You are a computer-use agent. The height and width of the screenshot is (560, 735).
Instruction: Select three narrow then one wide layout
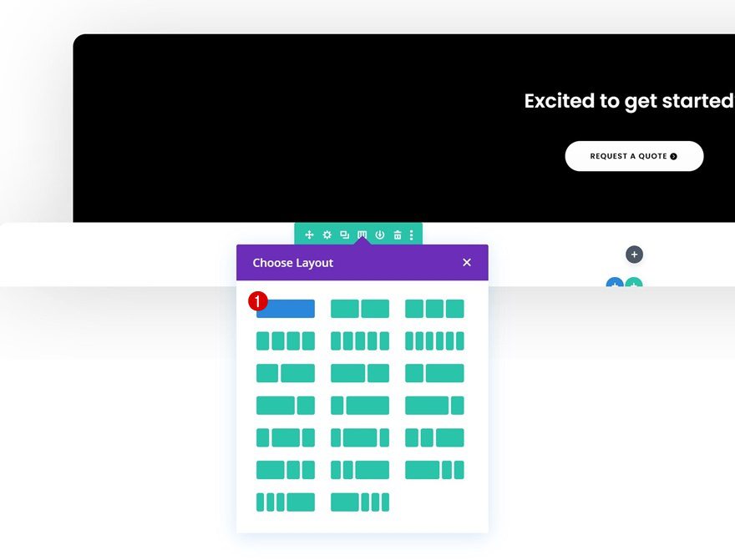(286, 502)
